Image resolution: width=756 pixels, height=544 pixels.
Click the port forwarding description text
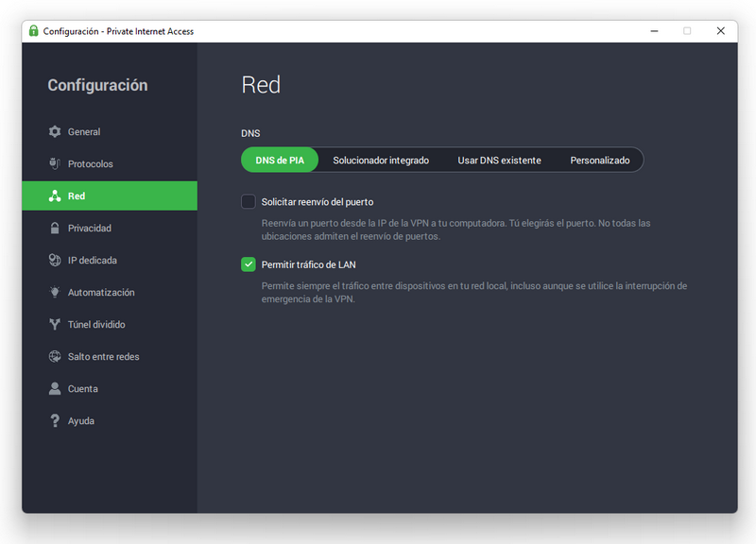click(x=455, y=229)
